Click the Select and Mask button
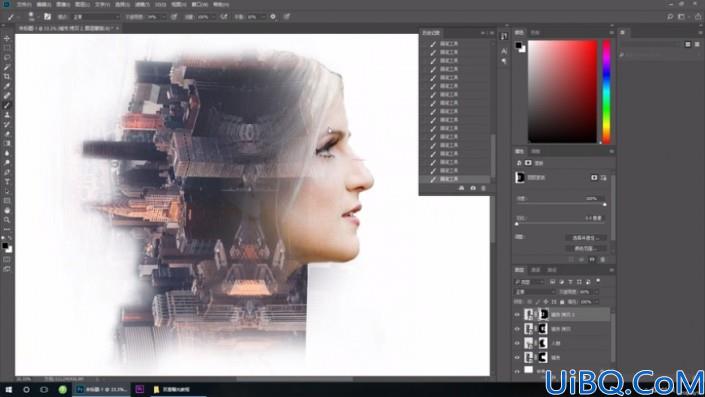The height and width of the screenshot is (397, 705). coord(585,237)
